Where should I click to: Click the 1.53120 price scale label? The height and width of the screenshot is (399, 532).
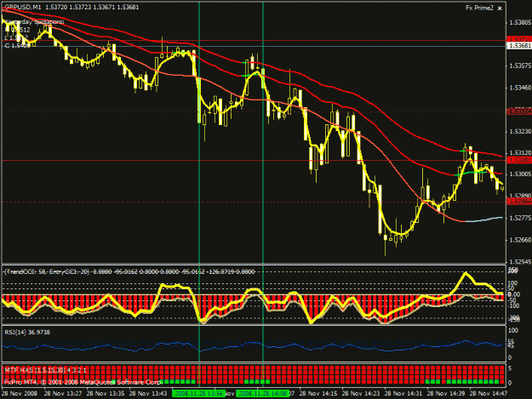tap(520, 153)
